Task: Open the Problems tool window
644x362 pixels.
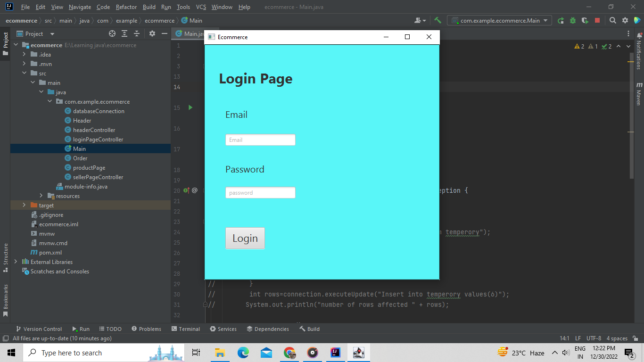Action: coord(146,329)
